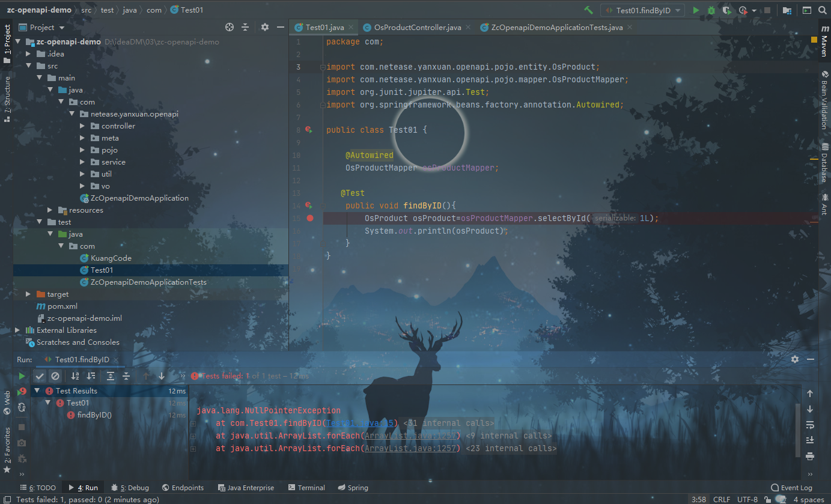Open Search Everywhere with the magnifier icon

pos(822,10)
